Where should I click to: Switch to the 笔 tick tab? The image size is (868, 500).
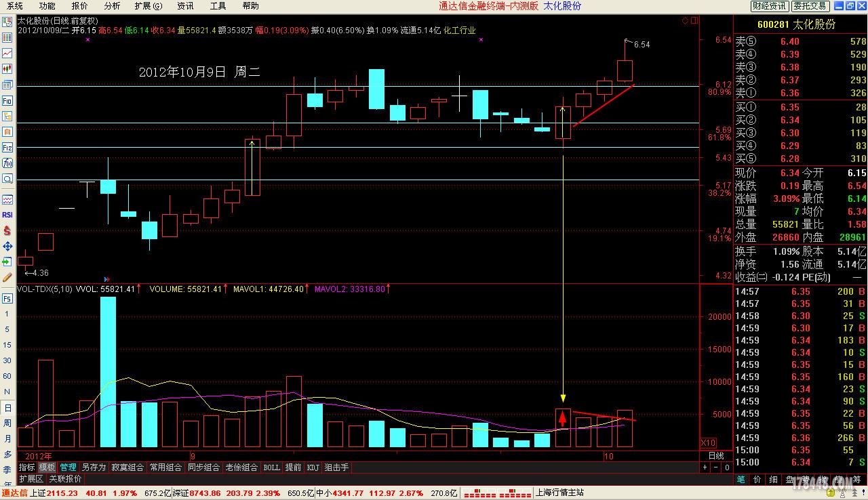tap(741, 479)
